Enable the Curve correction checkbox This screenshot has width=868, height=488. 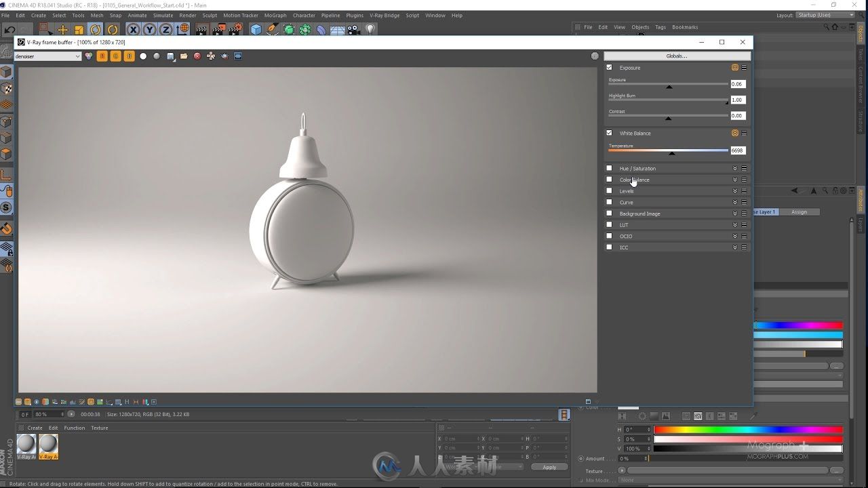pos(609,202)
